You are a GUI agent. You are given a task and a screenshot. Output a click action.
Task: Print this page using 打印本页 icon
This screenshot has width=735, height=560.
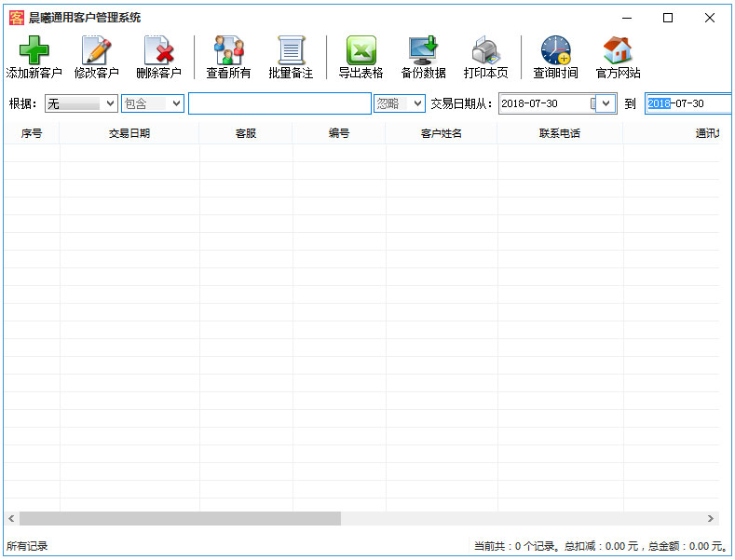click(485, 57)
